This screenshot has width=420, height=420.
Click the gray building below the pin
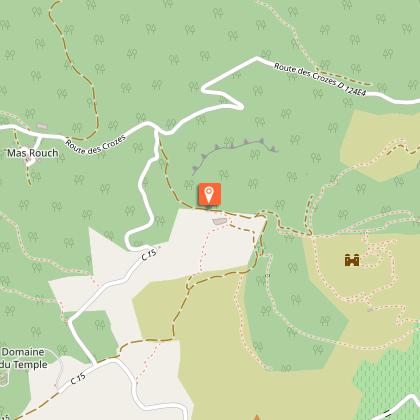pos(219,221)
